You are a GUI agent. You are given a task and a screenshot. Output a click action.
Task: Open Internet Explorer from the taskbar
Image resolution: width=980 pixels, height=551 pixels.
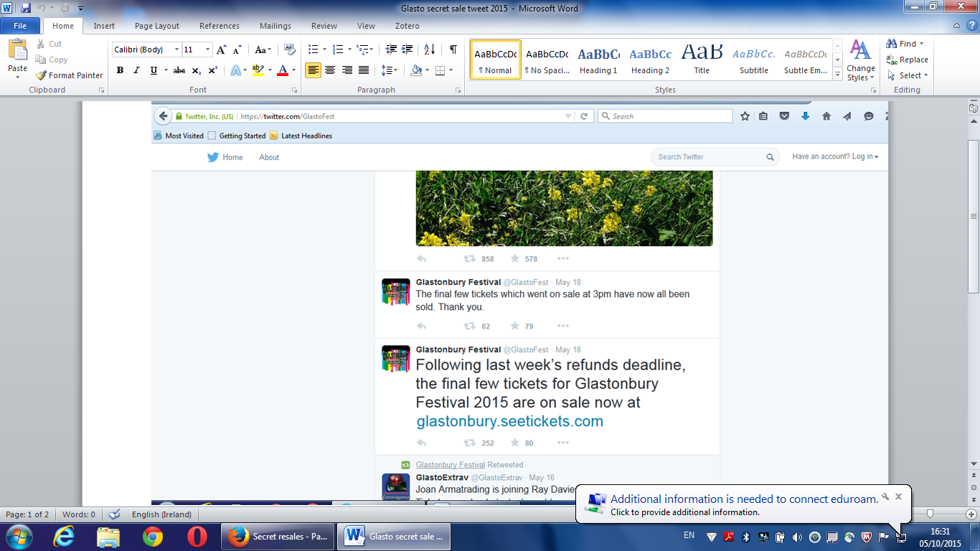pyautogui.click(x=64, y=536)
